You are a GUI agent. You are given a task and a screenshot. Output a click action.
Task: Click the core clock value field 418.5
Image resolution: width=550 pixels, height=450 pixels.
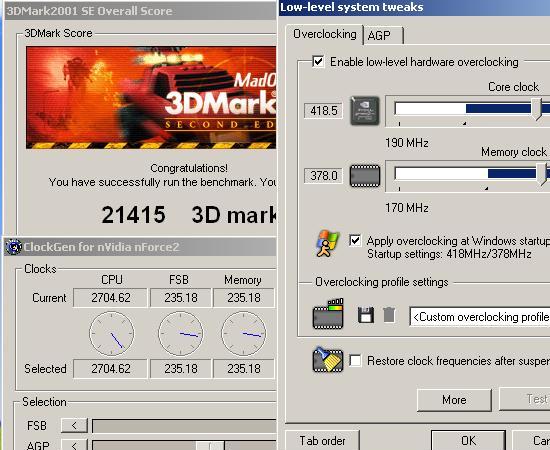[323, 111]
